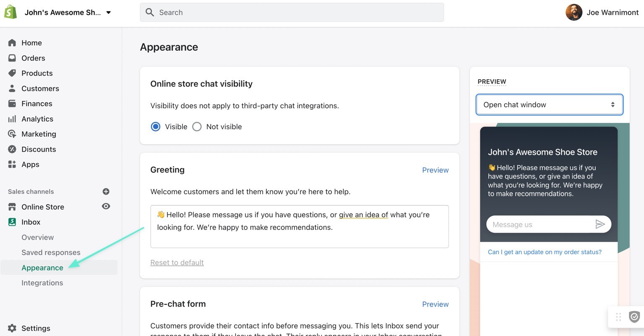Image resolution: width=644 pixels, height=336 pixels.
Task: Go to Home in sidebar
Action: [31, 43]
